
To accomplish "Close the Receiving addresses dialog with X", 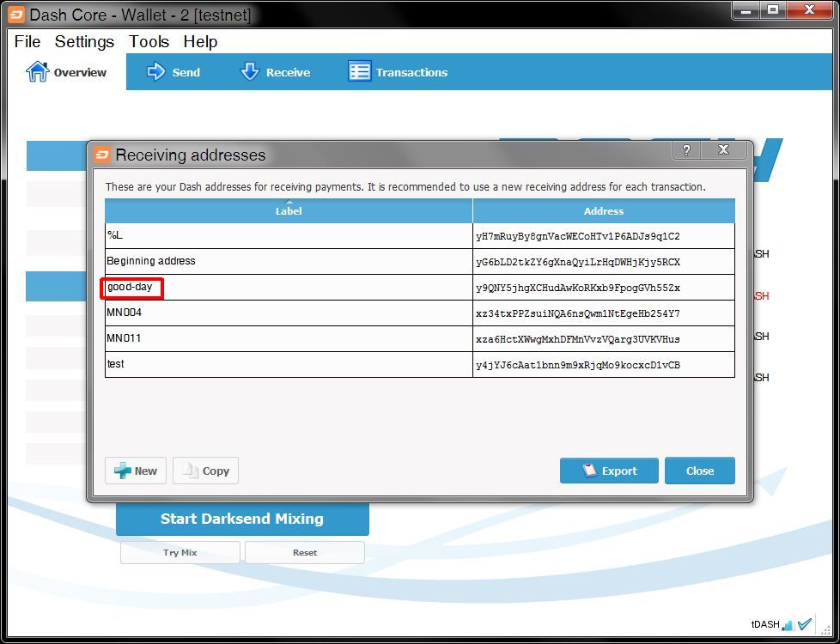I will tap(723, 150).
